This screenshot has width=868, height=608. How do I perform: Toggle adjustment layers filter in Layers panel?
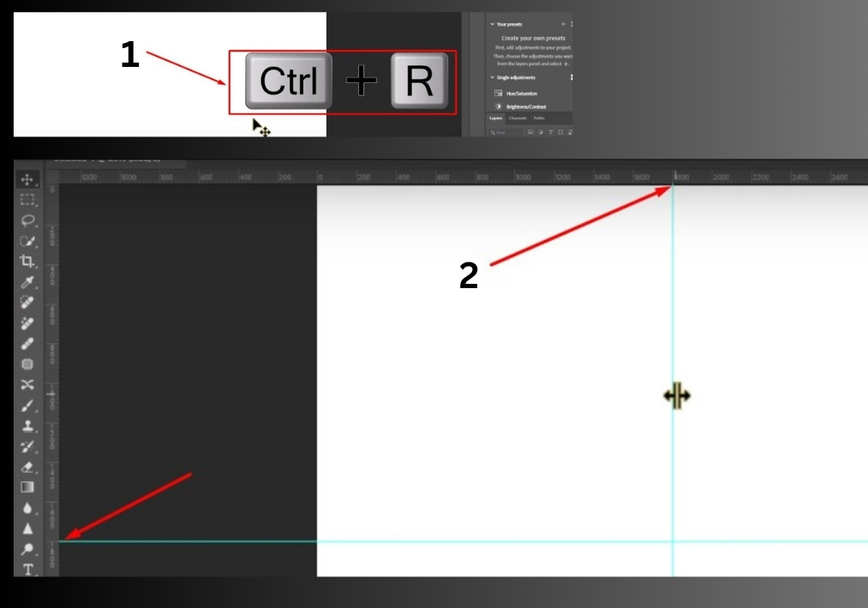541,132
